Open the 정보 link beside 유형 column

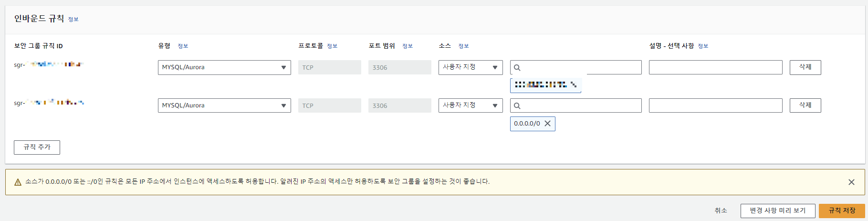pos(183,46)
